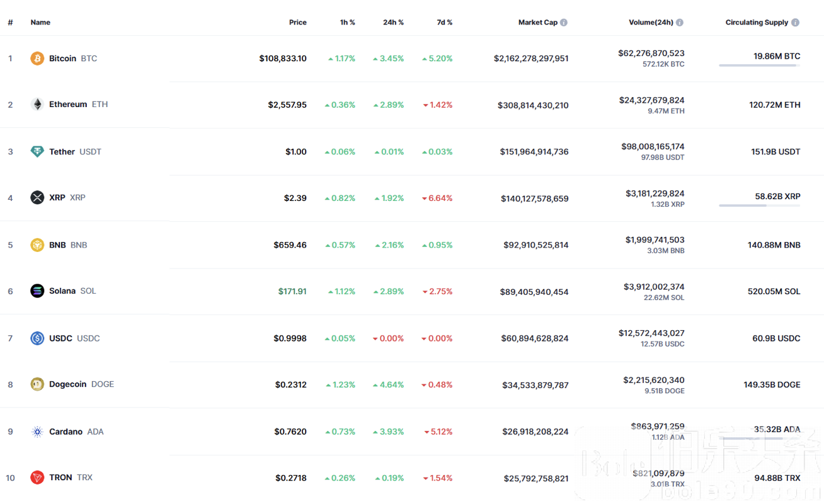Open the BNB coin page link

pos(68,245)
